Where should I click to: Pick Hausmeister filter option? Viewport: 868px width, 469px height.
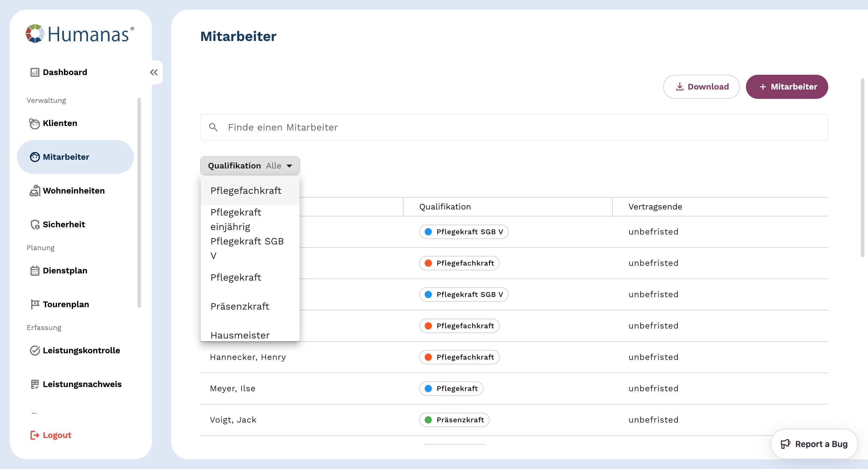[240, 335]
